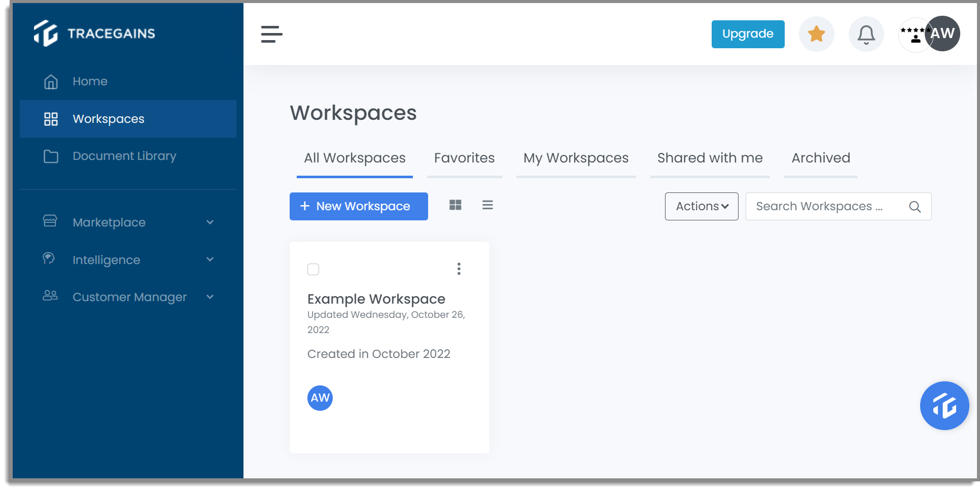Expand the Marketplace section
This screenshot has height=491, width=980.
pos(108,222)
